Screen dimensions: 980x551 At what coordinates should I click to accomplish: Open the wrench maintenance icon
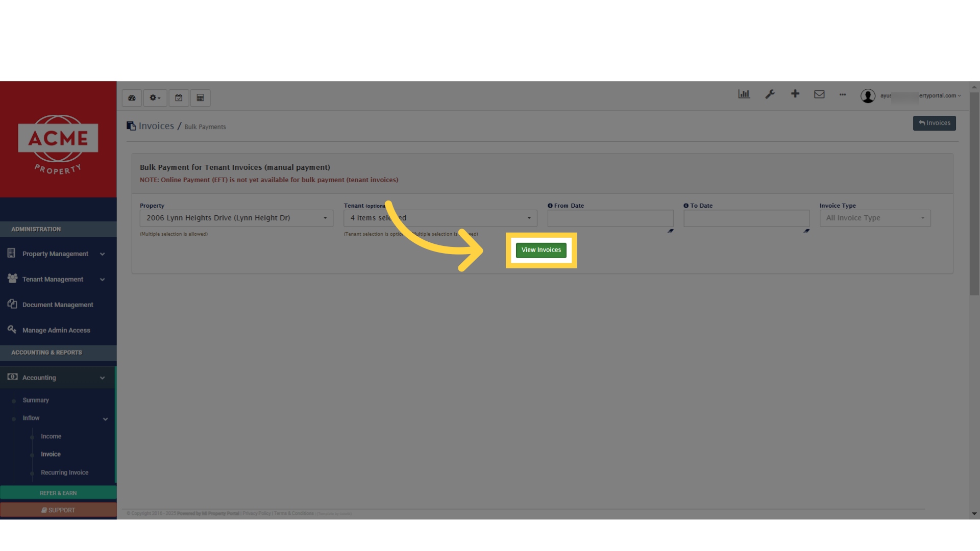click(770, 94)
